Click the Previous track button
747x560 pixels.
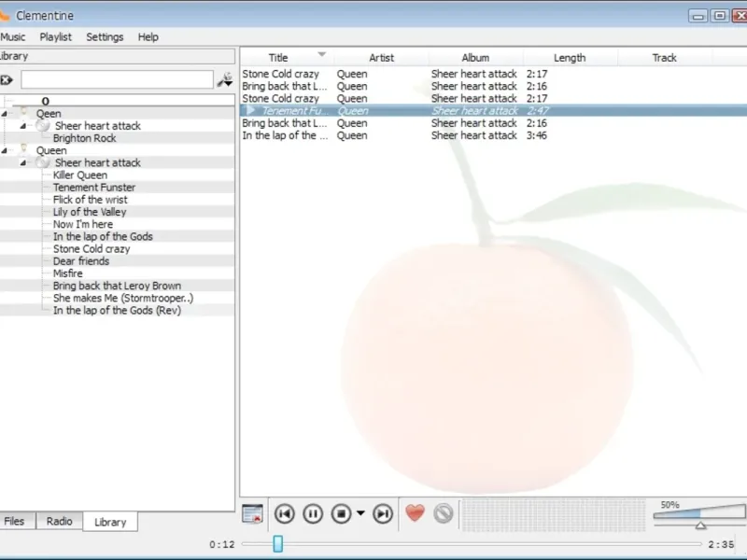tap(285, 514)
